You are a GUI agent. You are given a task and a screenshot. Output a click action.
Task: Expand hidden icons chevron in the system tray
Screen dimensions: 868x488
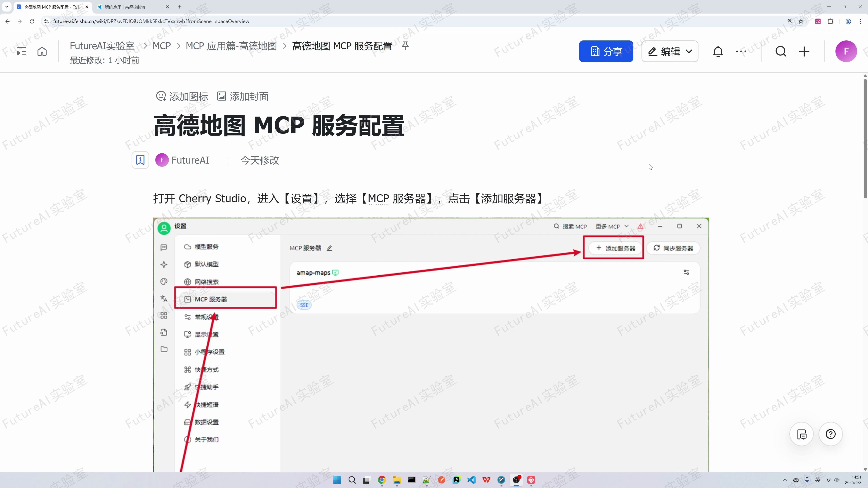click(x=785, y=480)
